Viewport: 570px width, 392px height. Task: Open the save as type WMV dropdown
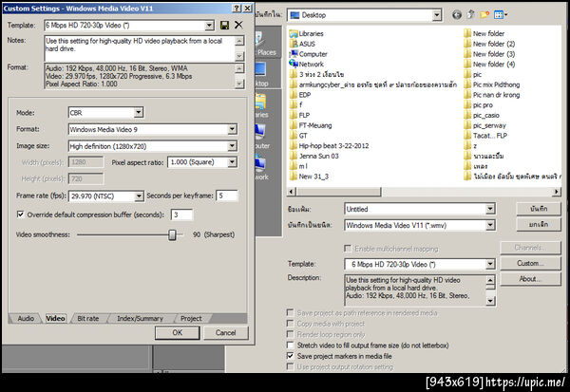coord(490,225)
